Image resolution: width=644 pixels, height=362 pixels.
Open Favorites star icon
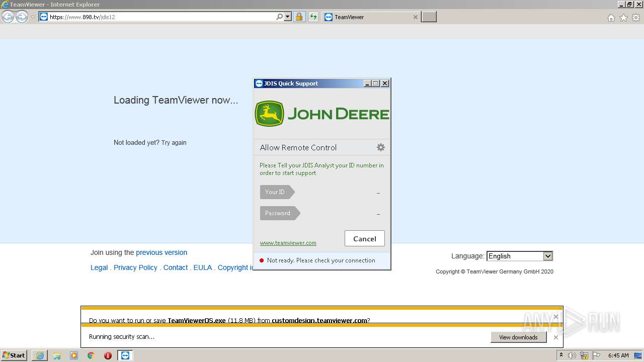click(x=623, y=18)
